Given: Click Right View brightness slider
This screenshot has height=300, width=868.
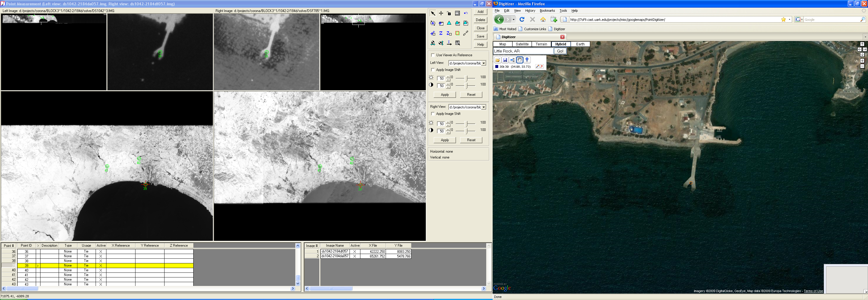Looking at the screenshot, I should point(466,124).
